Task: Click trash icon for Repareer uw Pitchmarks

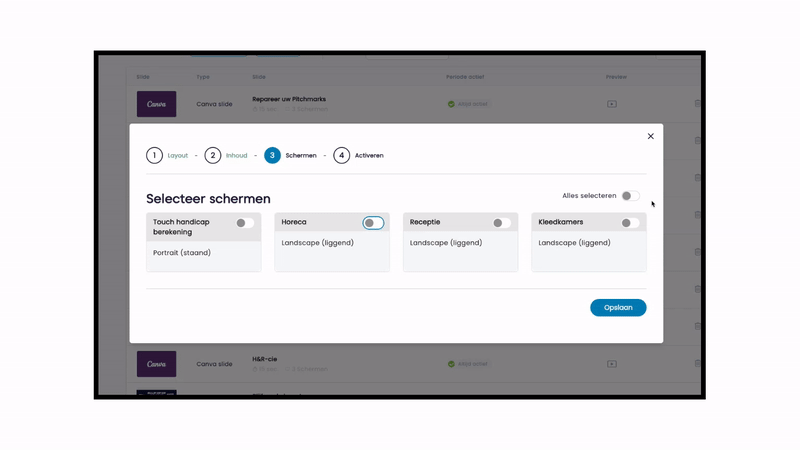Action: [697, 104]
